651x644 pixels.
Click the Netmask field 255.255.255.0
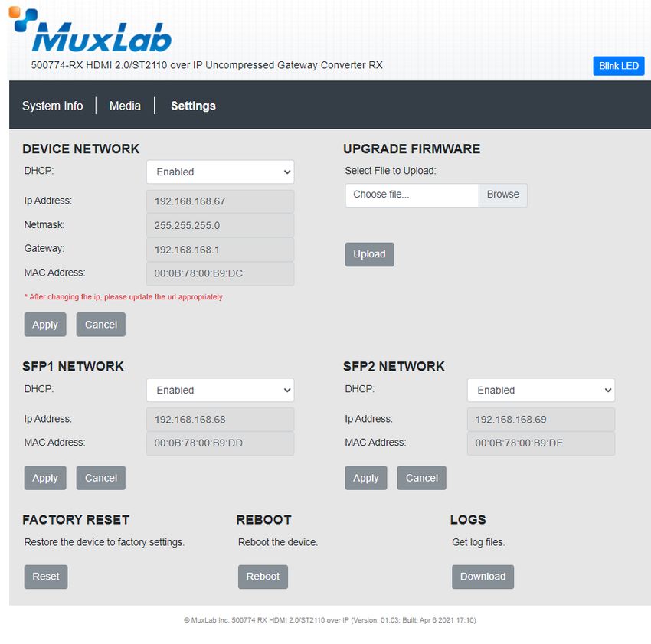220,225
